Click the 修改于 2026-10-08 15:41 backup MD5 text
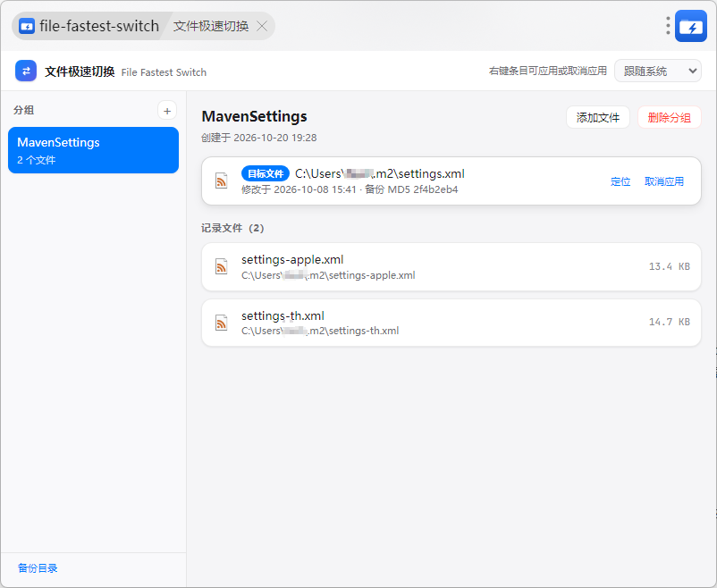Image resolution: width=717 pixels, height=588 pixels. [x=350, y=189]
